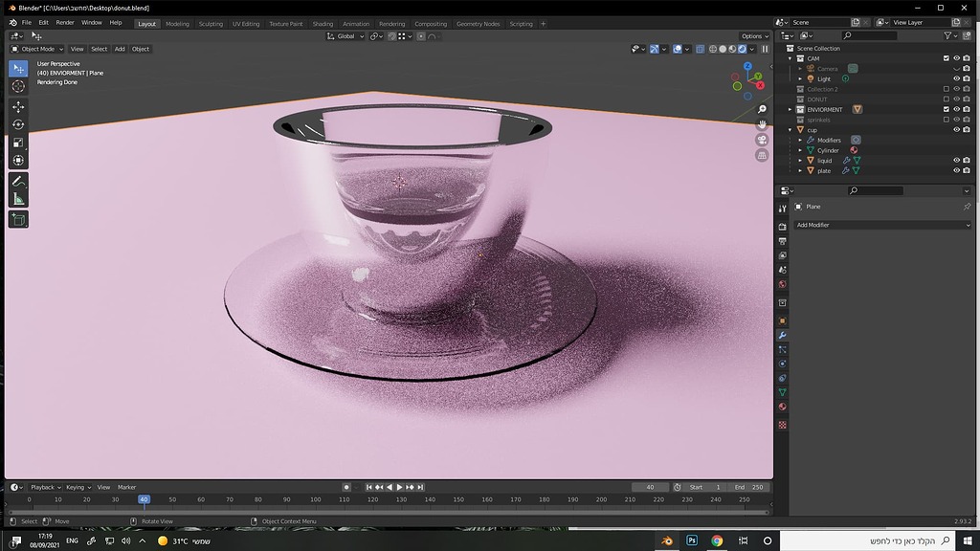Open the Render properties tab
980x551 pixels.
tap(783, 227)
